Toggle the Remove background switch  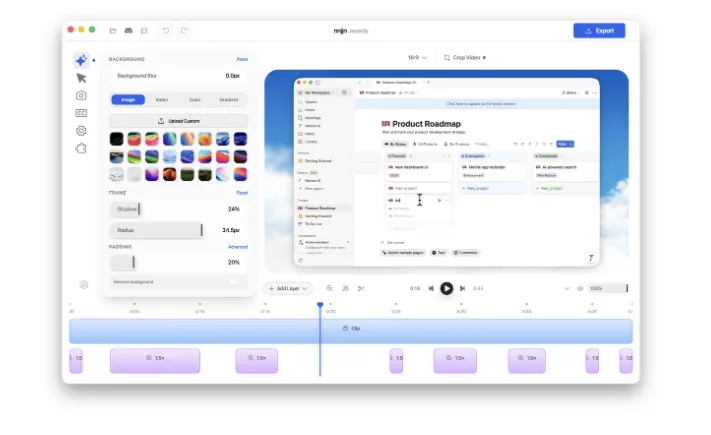(234, 282)
